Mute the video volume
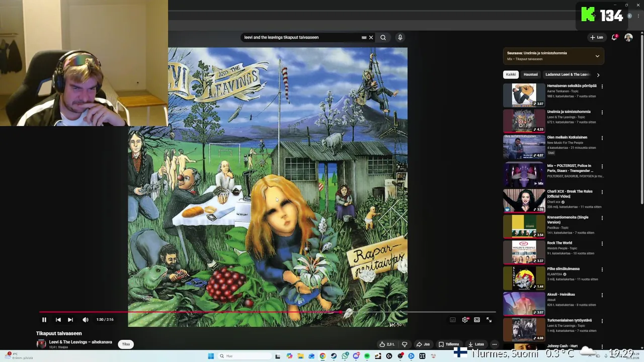 [86, 320]
